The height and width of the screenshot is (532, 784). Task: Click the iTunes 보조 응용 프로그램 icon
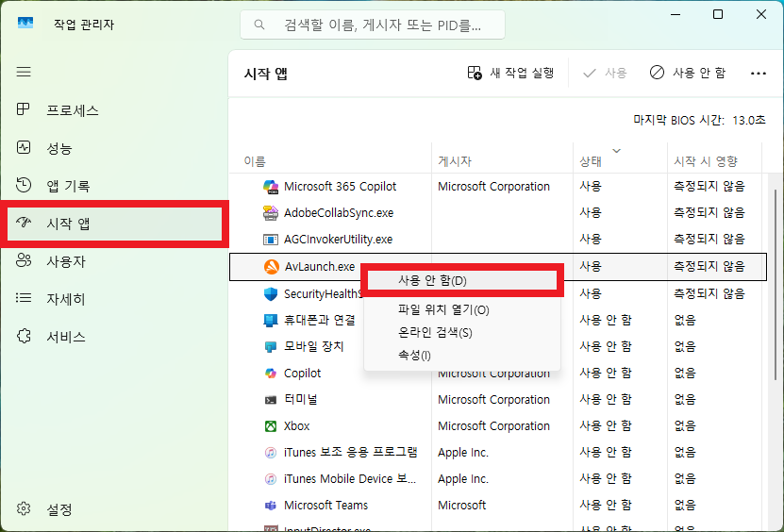(x=271, y=453)
